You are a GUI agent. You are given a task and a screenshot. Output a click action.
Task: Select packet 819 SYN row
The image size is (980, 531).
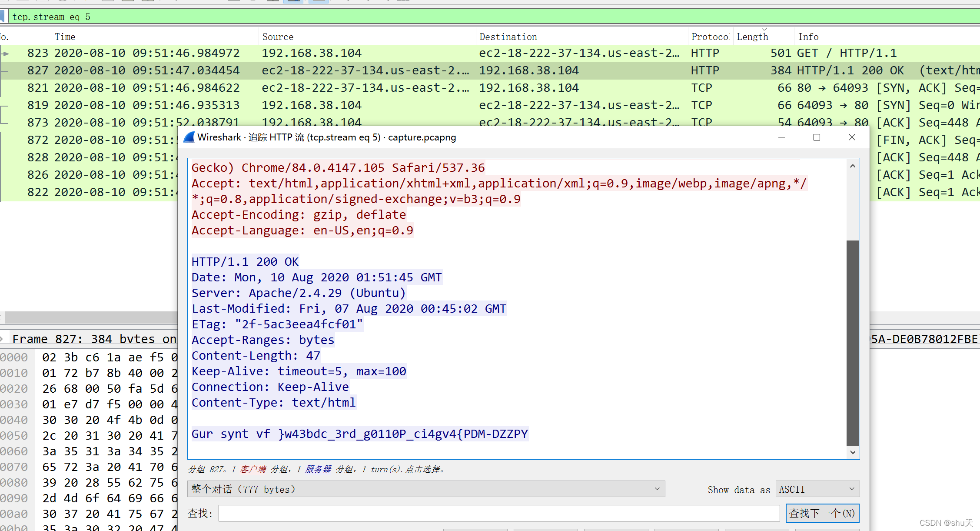348,105
